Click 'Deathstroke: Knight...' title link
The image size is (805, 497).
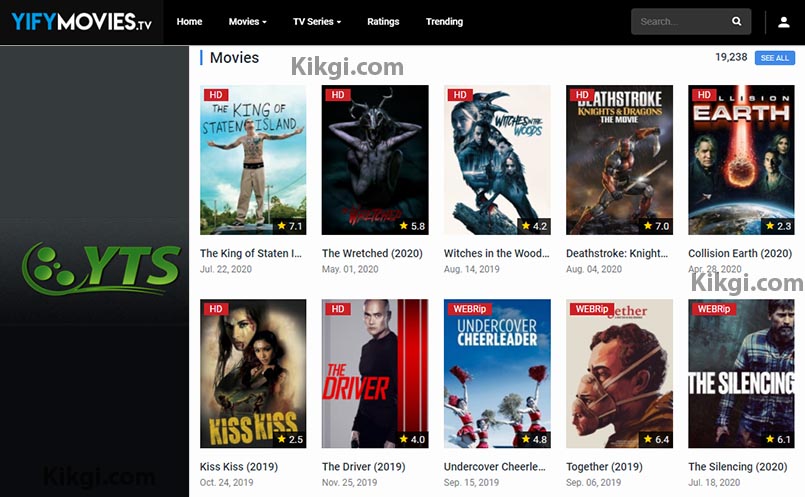click(617, 253)
